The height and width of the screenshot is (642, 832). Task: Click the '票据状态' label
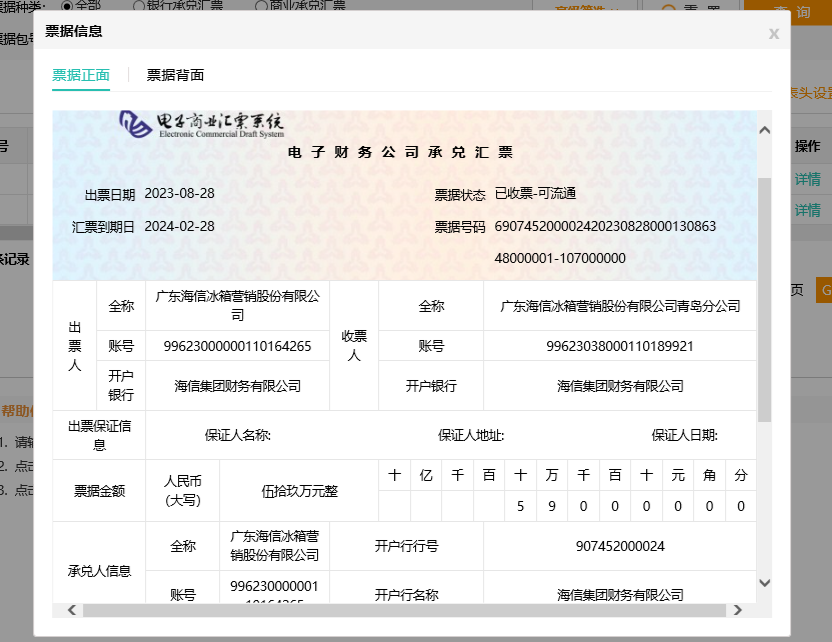(460, 195)
